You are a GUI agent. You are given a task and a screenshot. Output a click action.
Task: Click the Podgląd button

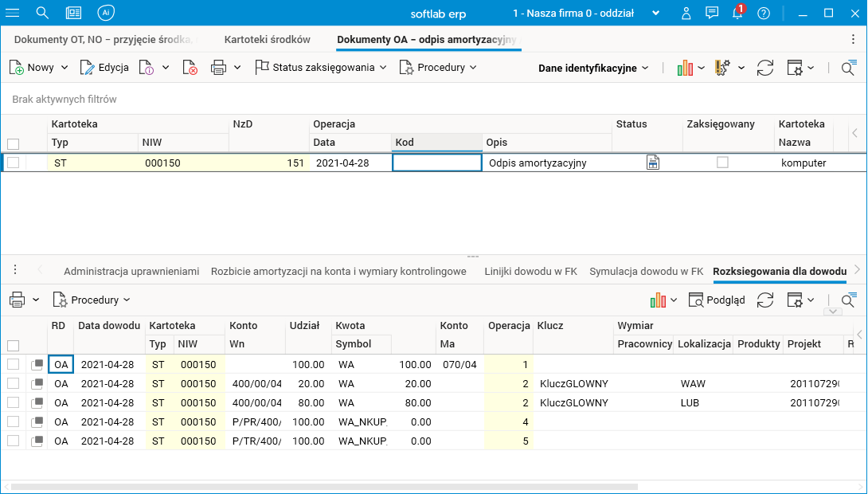(x=717, y=300)
